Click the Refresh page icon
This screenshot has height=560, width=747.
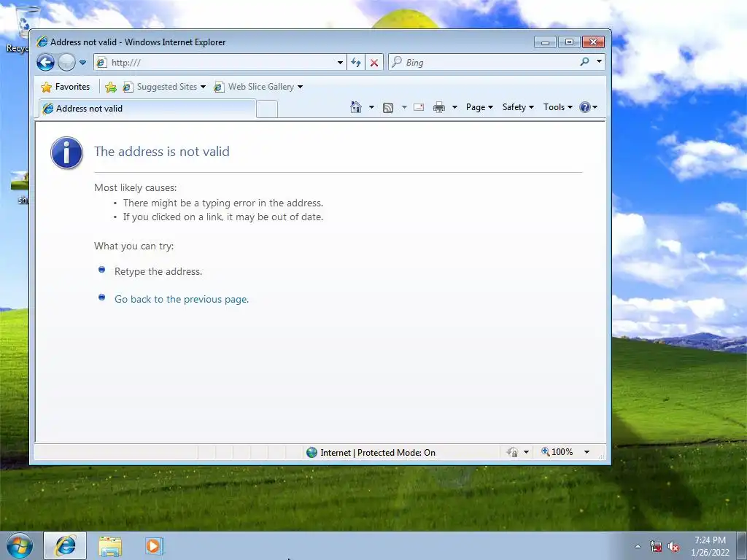pyautogui.click(x=356, y=63)
